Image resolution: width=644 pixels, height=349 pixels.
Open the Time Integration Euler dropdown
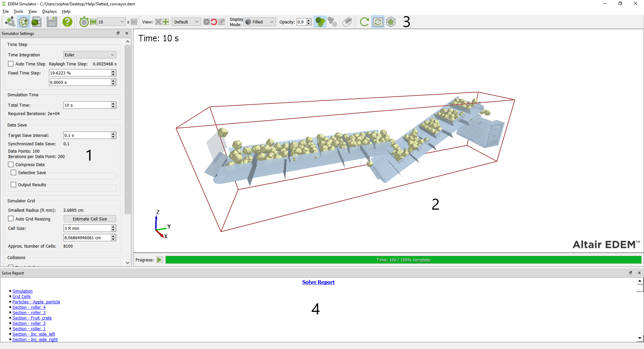click(x=90, y=55)
